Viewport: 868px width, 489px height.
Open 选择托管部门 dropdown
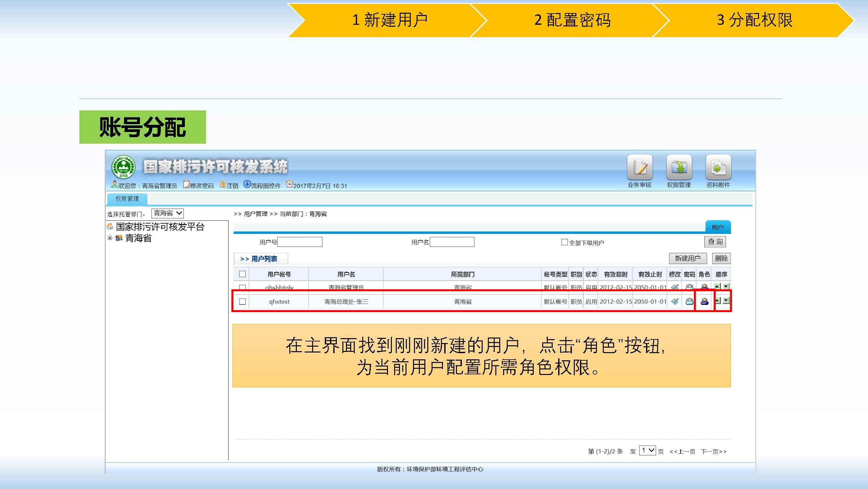168,213
